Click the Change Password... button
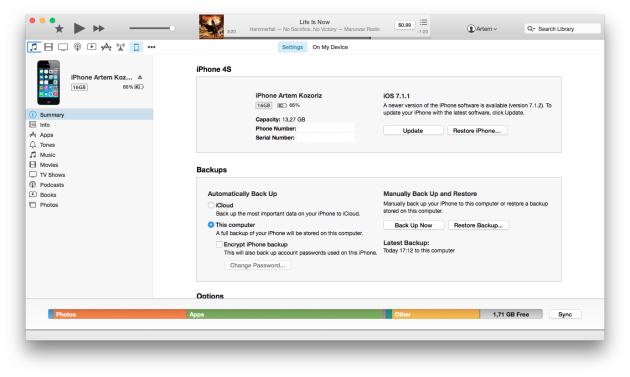630x377 pixels. 258,265
